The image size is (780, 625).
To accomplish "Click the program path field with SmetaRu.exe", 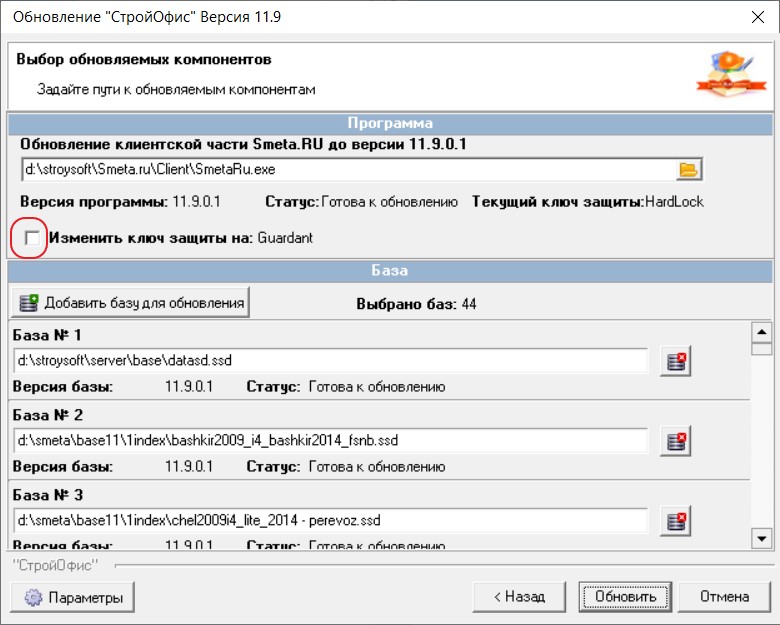I will point(348,170).
